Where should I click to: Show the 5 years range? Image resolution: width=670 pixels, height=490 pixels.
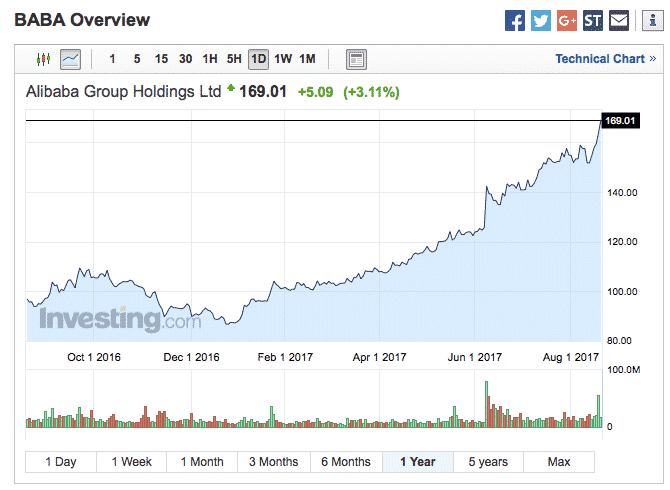pyautogui.click(x=488, y=462)
